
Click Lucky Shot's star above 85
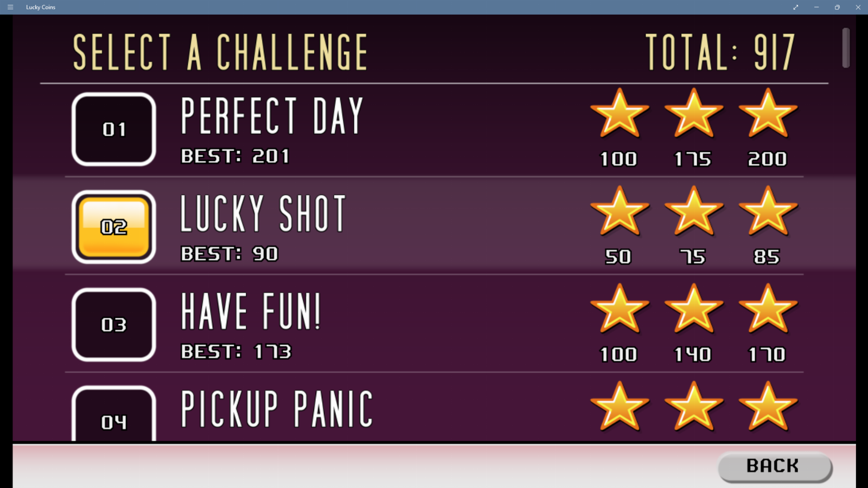point(768,211)
